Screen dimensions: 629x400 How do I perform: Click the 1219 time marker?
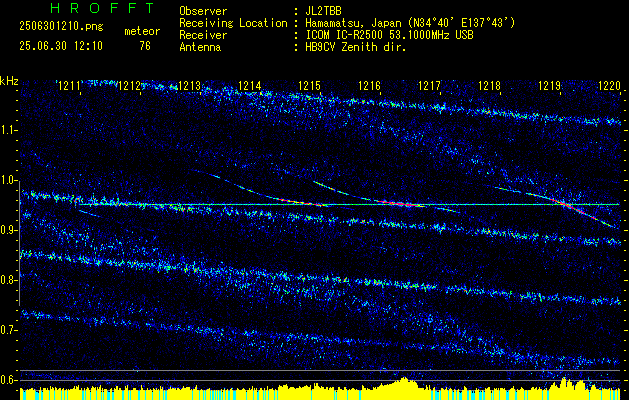(x=550, y=85)
